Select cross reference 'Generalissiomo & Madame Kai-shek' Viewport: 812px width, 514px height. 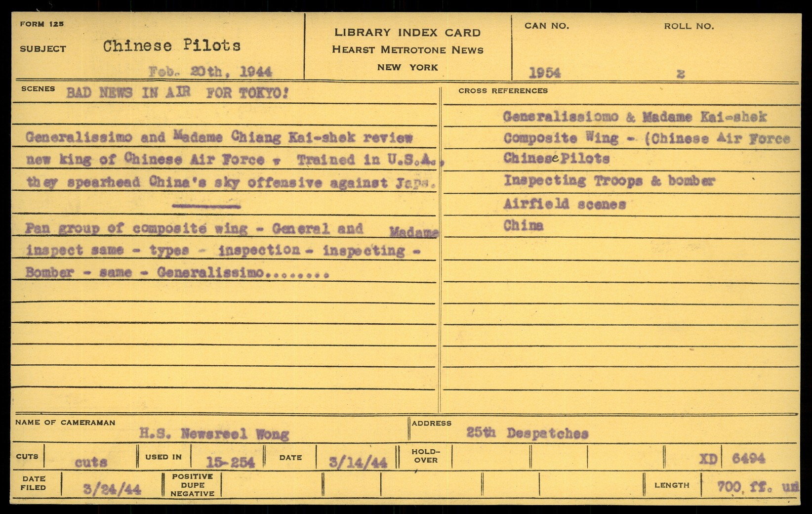pos(635,117)
